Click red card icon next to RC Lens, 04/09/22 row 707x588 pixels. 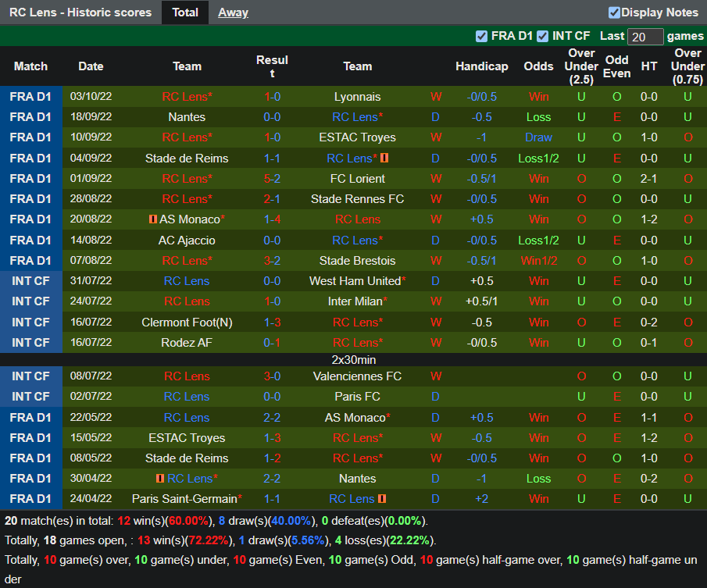coord(384,159)
